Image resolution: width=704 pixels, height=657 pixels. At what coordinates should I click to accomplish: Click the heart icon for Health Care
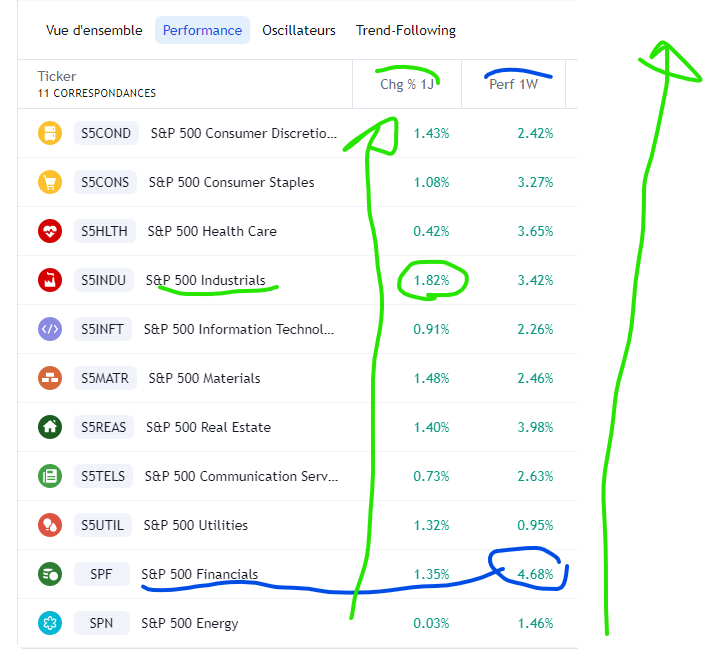click(x=50, y=231)
